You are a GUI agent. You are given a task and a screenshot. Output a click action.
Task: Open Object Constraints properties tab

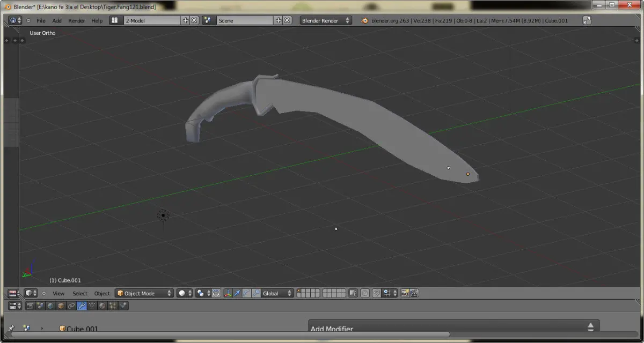[x=71, y=305]
